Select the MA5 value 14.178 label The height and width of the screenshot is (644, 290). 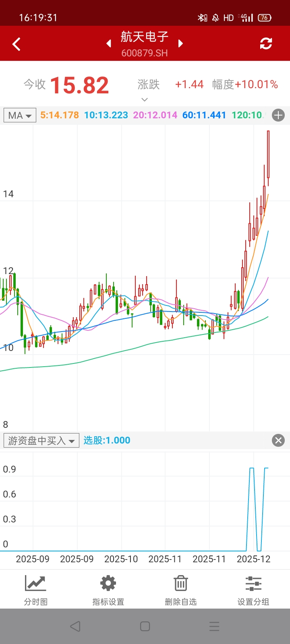point(60,116)
